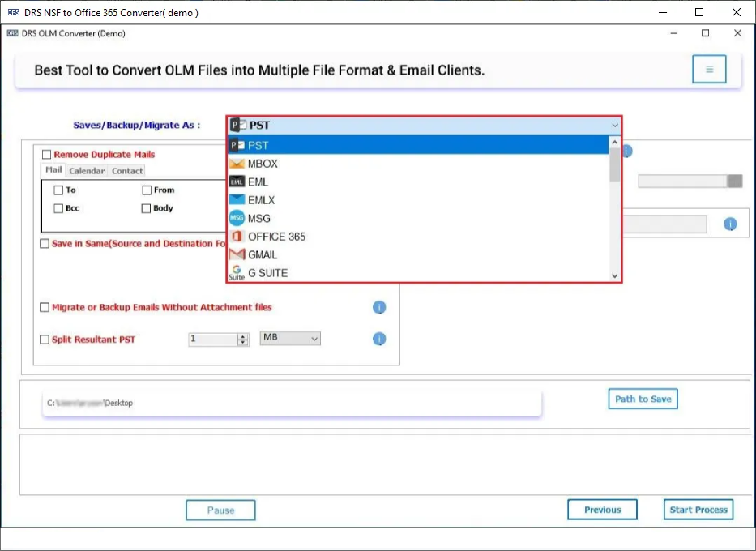756x551 pixels.
Task: Click the grey square button beside progress field
Action: (735, 182)
